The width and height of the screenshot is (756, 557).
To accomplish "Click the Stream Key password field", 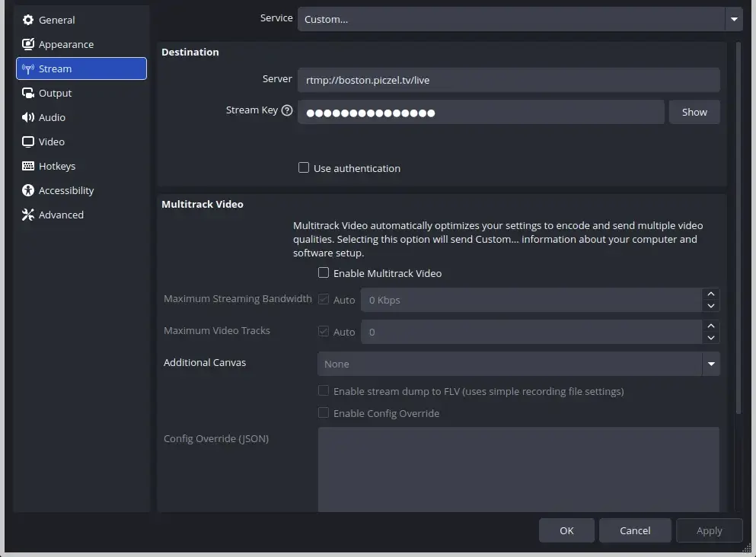I will click(480, 112).
